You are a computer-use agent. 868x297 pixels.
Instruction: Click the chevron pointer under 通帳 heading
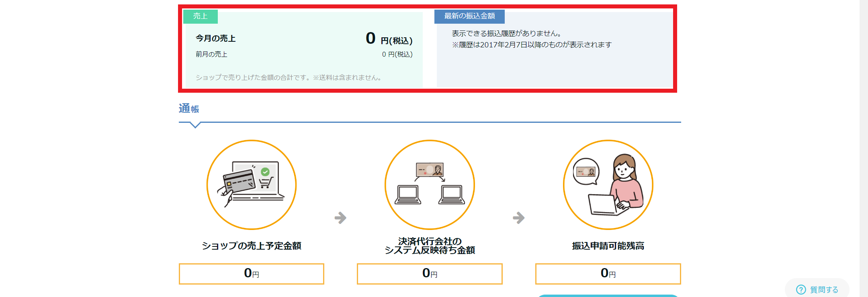click(x=195, y=126)
